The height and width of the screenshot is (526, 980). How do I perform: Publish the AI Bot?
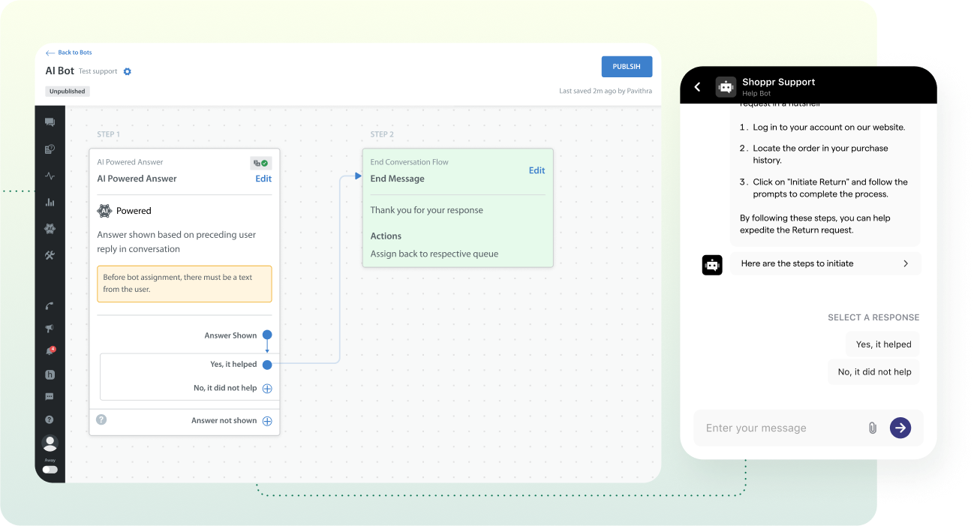[627, 66]
